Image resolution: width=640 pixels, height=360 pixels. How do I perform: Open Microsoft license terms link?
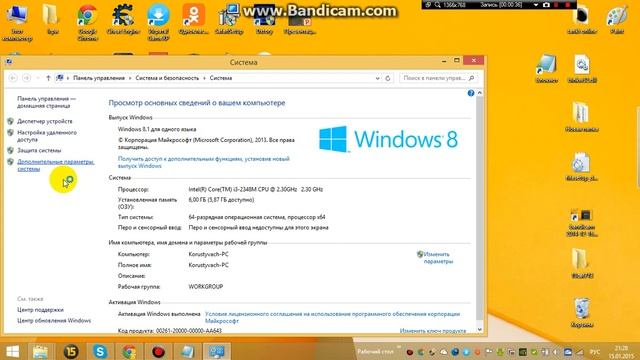[332, 317]
